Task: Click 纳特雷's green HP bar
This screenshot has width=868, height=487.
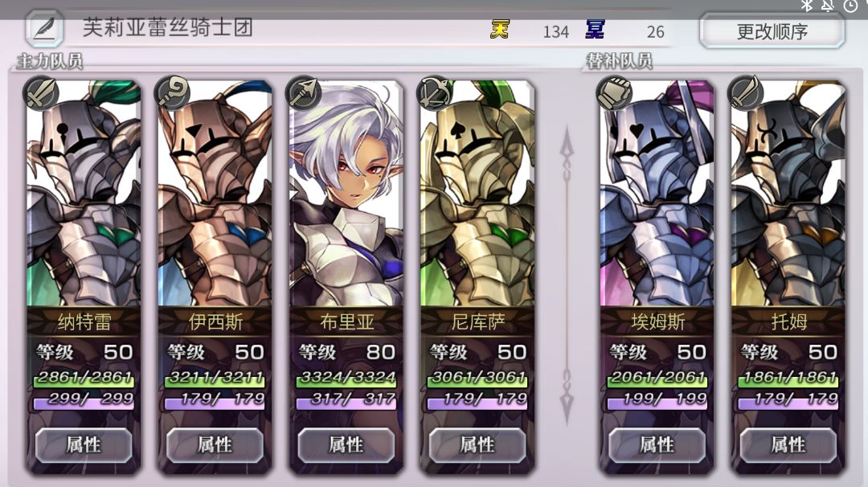Action: pyautogui.click(x=84, y=378)
